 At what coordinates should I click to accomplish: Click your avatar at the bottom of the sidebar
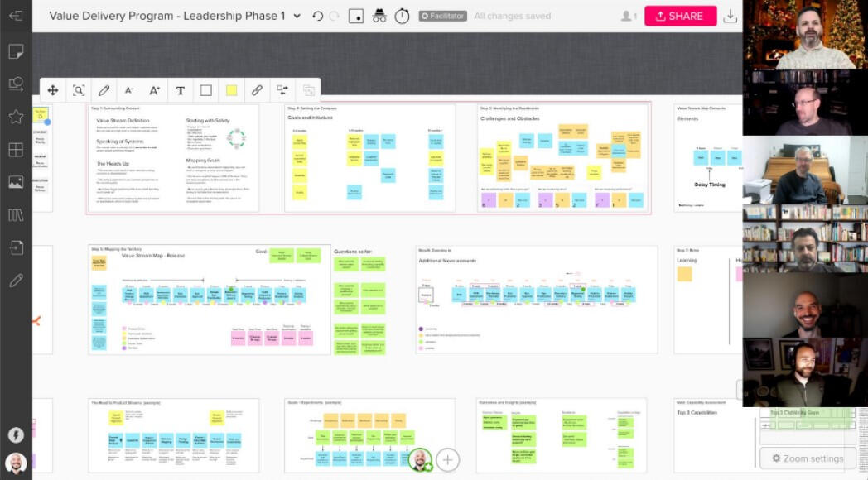click(x=17, y=463)
